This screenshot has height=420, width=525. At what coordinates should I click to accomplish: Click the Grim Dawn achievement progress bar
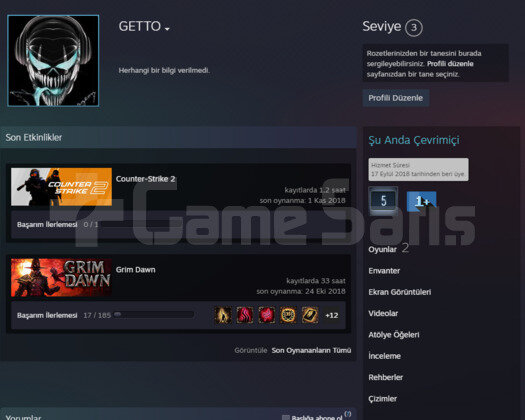(x=154, y=314)
